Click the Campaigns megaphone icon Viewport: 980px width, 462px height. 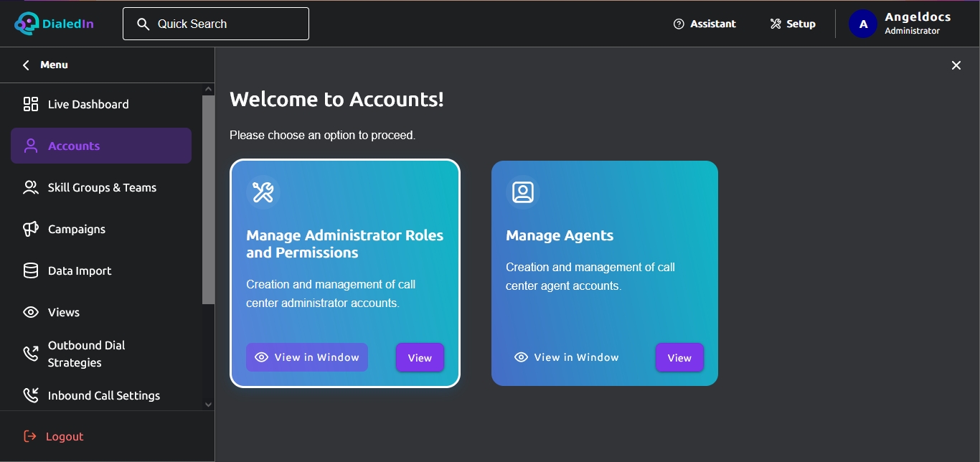(31, 230)
